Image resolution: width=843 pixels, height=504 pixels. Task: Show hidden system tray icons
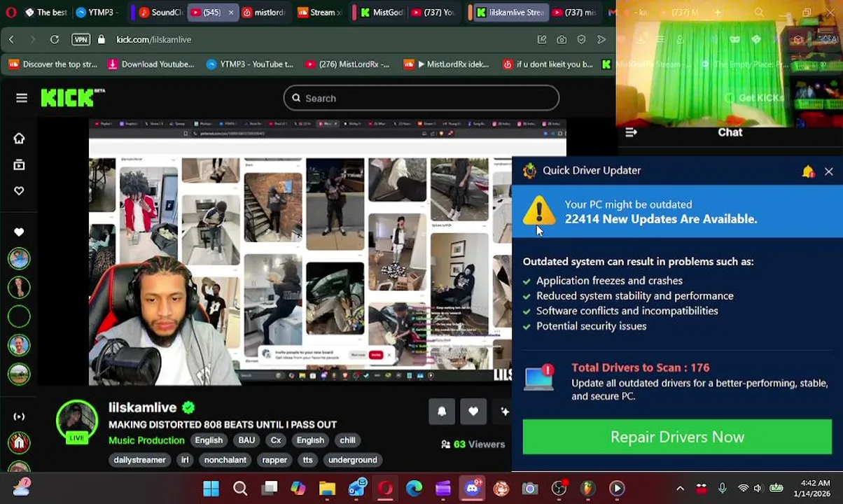(680, 488)
